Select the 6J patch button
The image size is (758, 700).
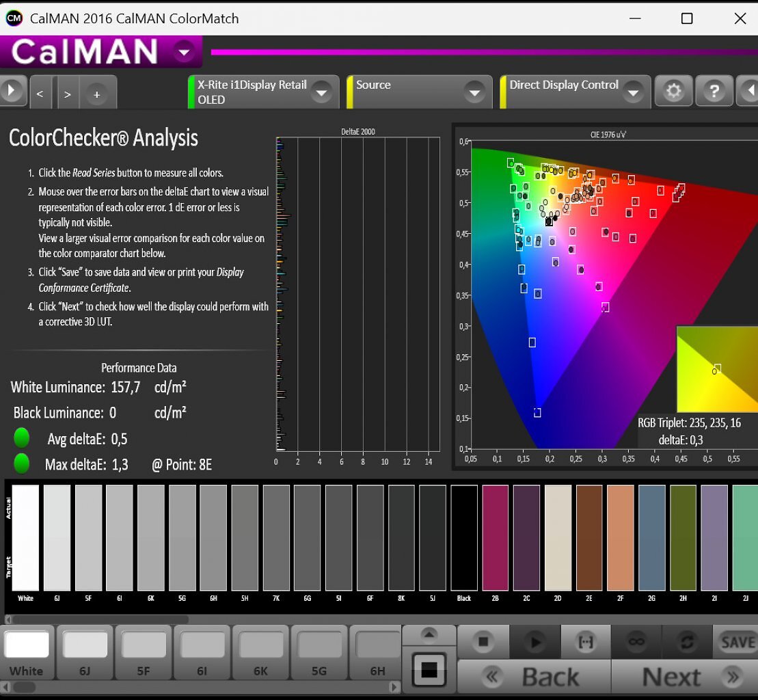(85, 653)
